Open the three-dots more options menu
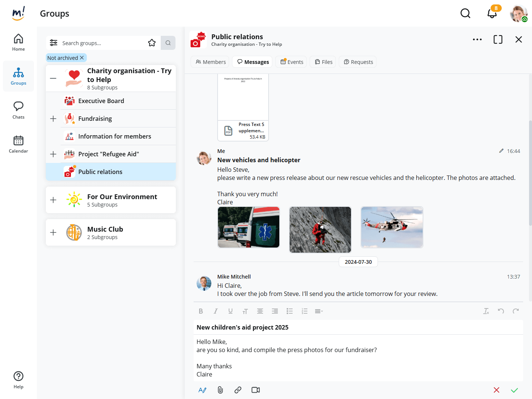This screenshot has height=399, width=532. pos(477,40)
